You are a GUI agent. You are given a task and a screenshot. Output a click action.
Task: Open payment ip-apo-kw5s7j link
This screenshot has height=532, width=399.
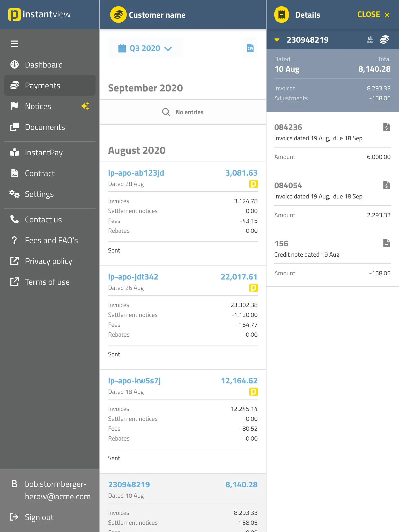click(134, 381)
